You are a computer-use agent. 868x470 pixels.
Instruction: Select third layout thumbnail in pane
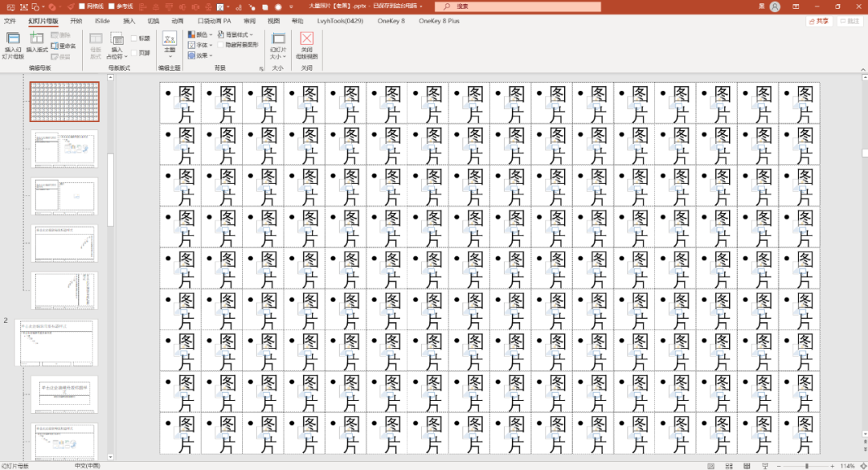[x=64, y=196]
